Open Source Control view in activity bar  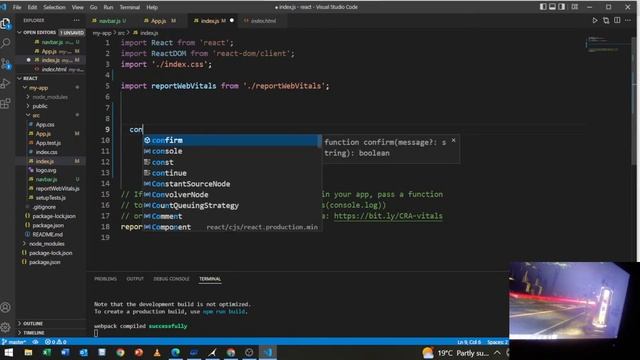click(6, 64)
